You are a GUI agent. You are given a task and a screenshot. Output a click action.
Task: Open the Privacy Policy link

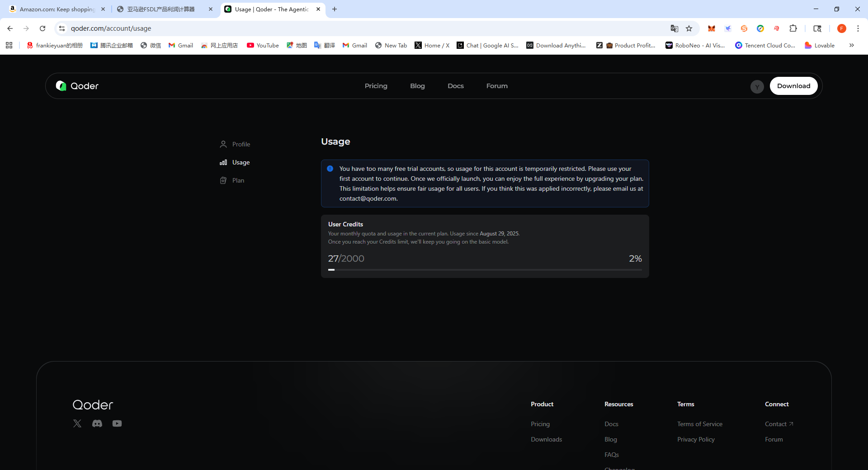pyautogui.click(x=696, y=439)
